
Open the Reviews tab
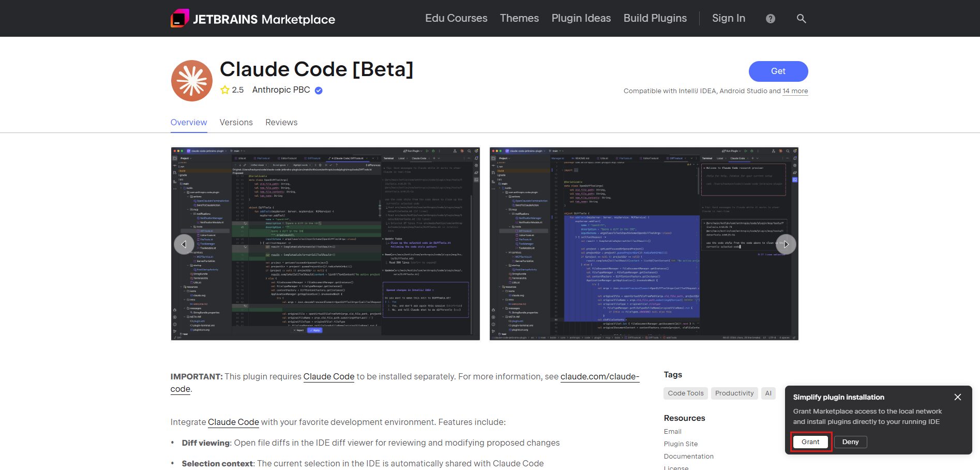[x=281, y=122]
